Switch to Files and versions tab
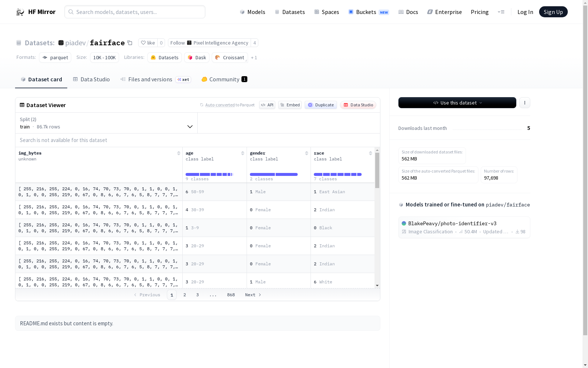Screen dimensions: 588x368 point(156,79)
